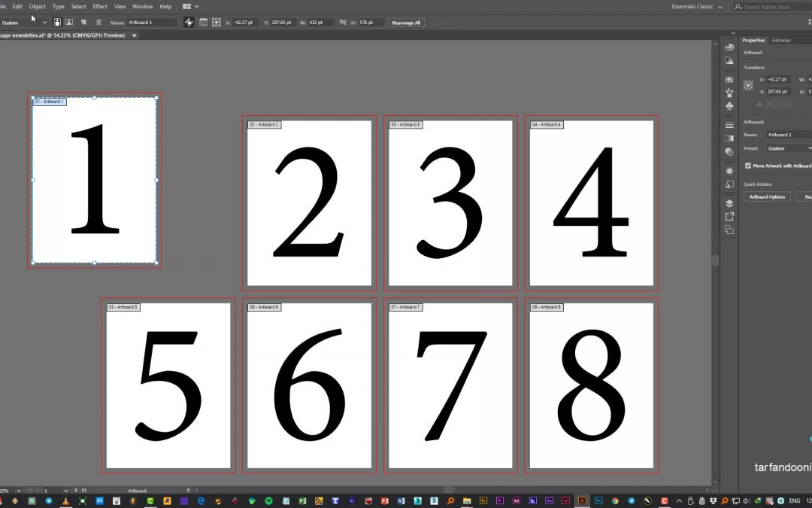Open the arrange documents dropdown
The image size is (812, 508).
[190, 7]
